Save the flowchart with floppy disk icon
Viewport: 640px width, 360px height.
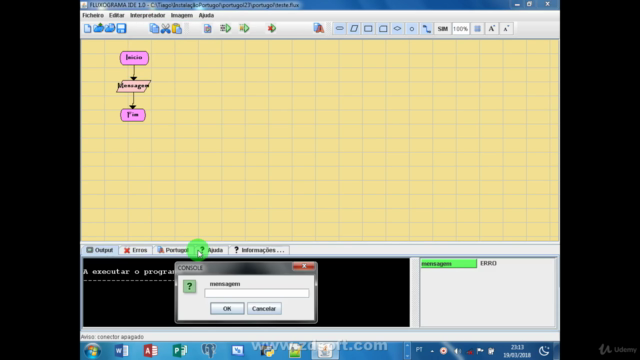click(121, 29)
